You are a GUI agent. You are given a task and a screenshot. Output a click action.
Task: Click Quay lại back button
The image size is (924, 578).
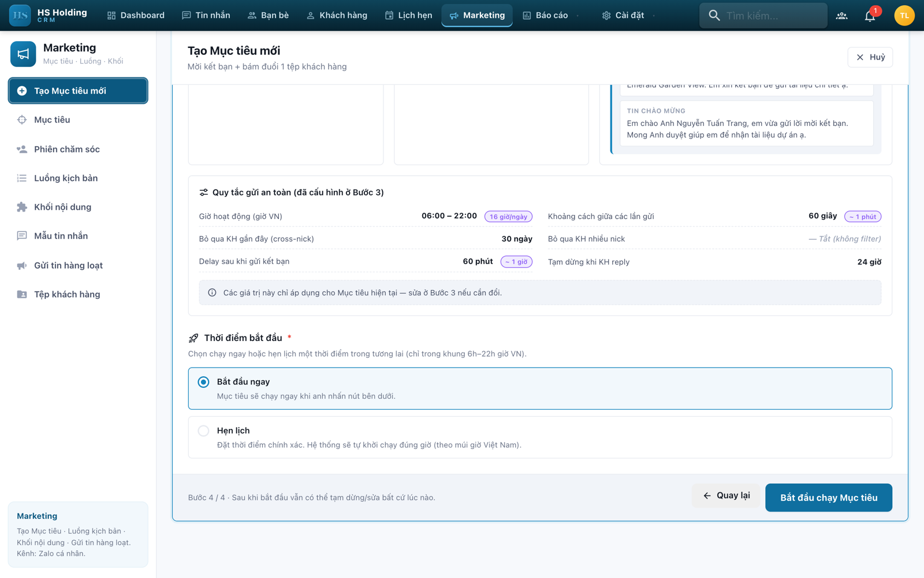726,495
